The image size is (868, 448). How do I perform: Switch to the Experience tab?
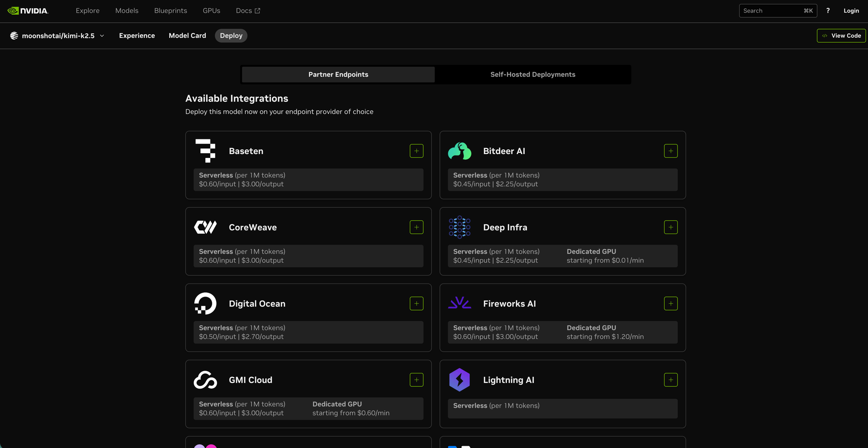click(137, 36)
